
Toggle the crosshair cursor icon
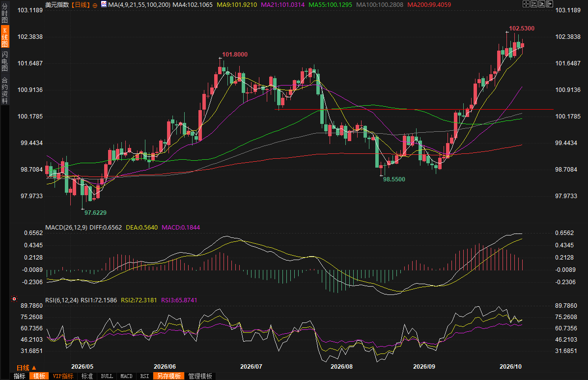coord(526,4)
